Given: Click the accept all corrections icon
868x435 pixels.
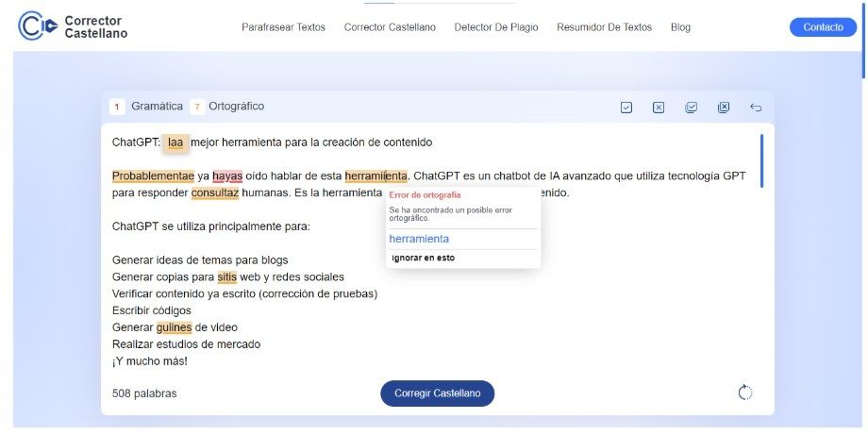Looking at the screenshot, I should tap(691, 108).
